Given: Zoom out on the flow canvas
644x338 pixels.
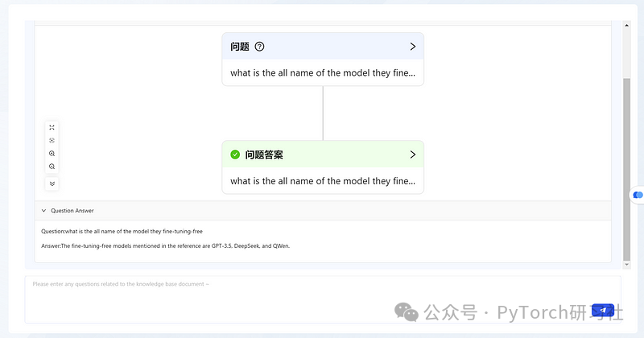Looking at the screenshot, I should tap(52, 167).
